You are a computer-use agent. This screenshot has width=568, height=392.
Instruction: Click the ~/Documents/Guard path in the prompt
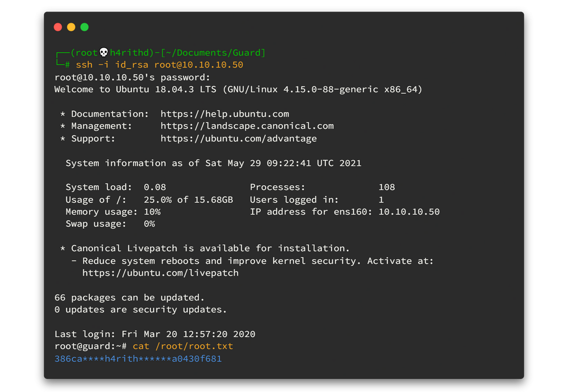[213, 53]
